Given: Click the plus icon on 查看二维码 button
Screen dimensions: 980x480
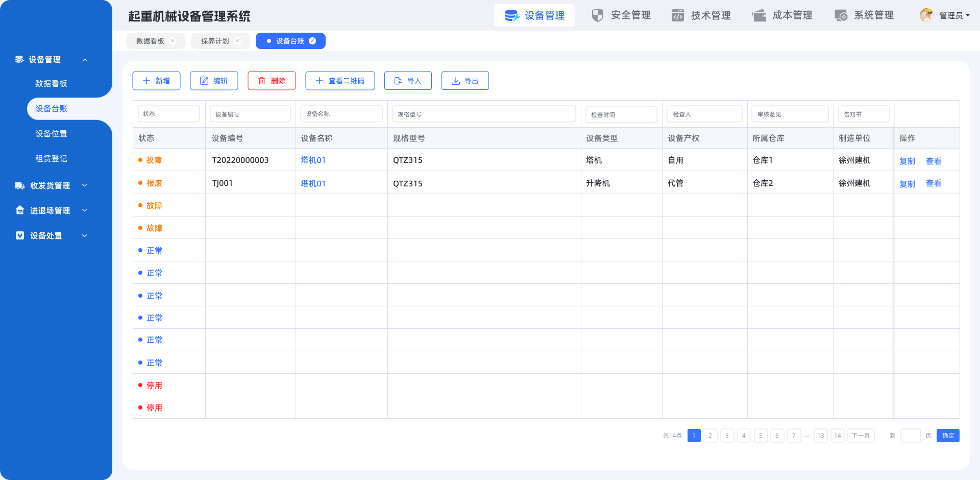Looking at the screenshot, I should 320,81.
